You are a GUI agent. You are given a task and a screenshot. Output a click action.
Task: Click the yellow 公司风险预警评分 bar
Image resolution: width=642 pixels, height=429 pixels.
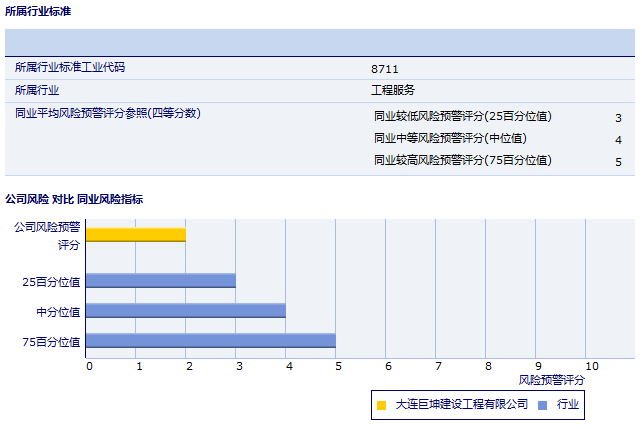click(x=136, y=235)
